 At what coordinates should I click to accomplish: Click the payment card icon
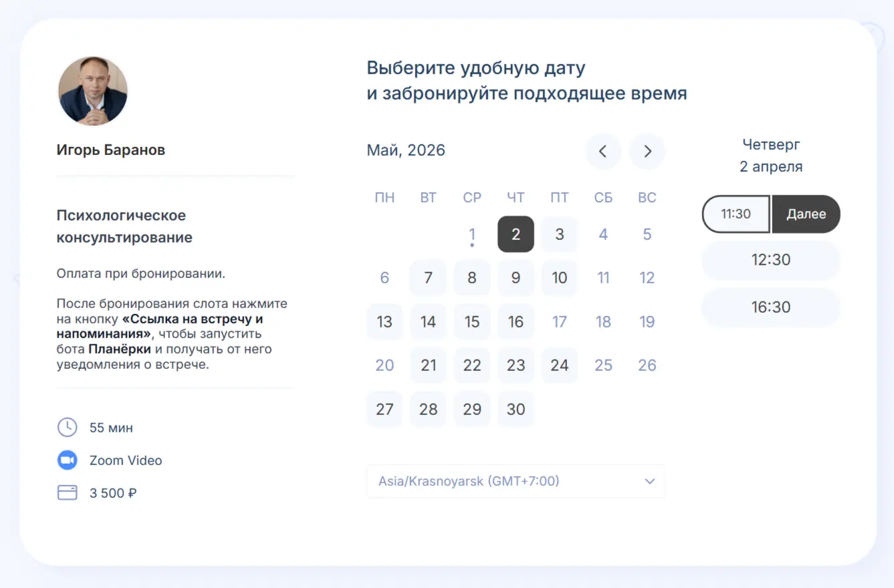tap(67, 493)
